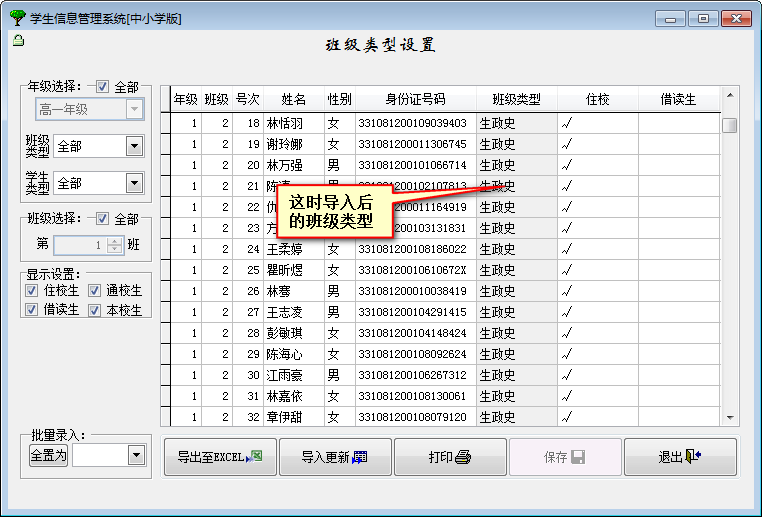The width and height of the screenshot is (762, 517).
Task: Uncheck the 通校生 display checkbox
Action: (x=95, y=291)
